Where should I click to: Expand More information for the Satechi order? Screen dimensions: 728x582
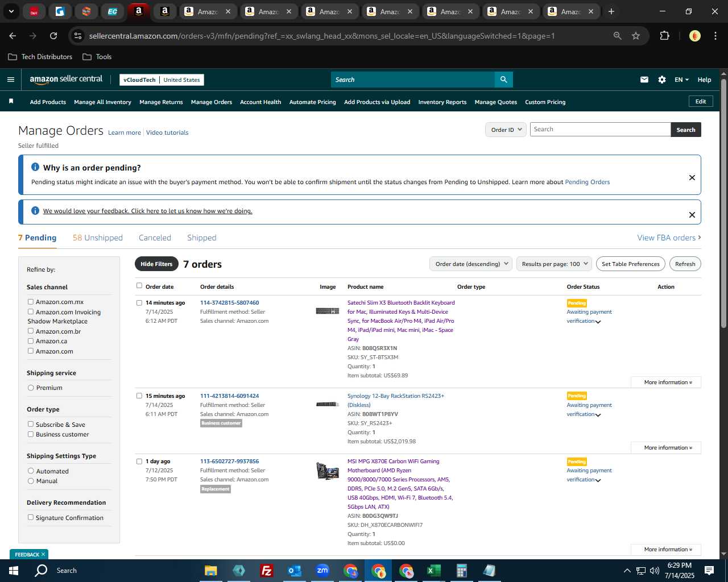(666, 383)
